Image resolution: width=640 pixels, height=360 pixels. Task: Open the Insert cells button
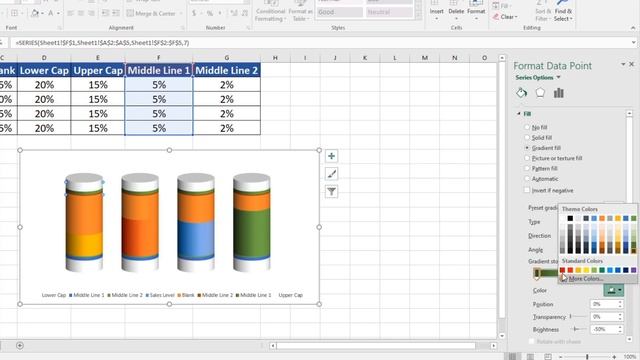point(436,11)
